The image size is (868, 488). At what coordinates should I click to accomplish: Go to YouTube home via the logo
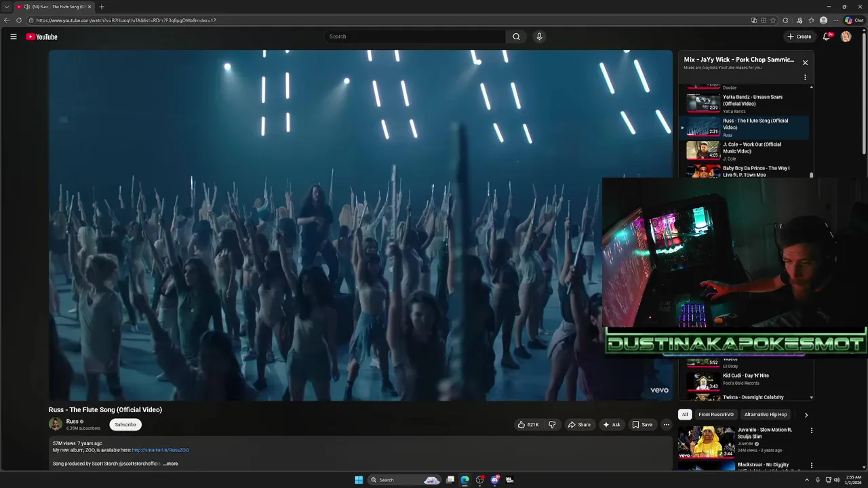[x=42, y=37]
